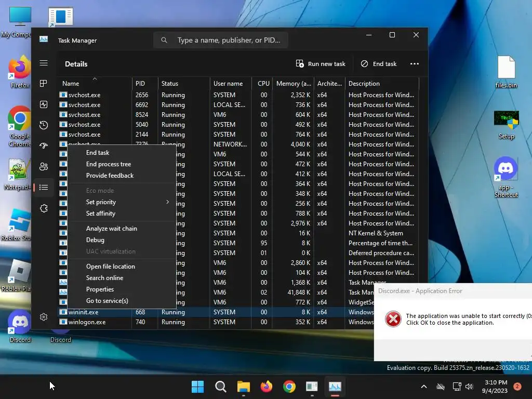Sort by Description column header
Image resolution: width=532 pixels, height=399 pixels.
pyautogui.click(x=382, y=84)
